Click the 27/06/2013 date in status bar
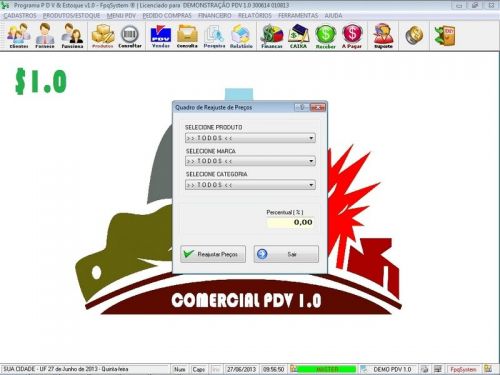 (241, 369)
